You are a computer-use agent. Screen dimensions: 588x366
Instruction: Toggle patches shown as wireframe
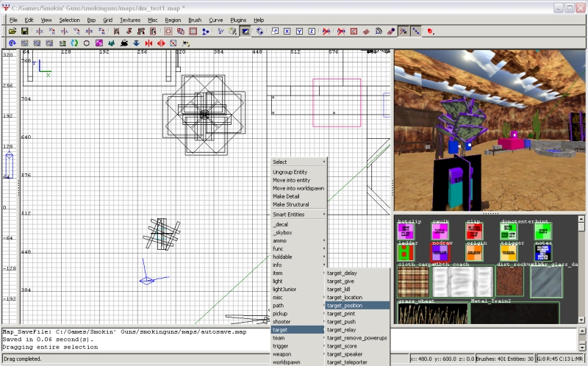coord(366,32)
